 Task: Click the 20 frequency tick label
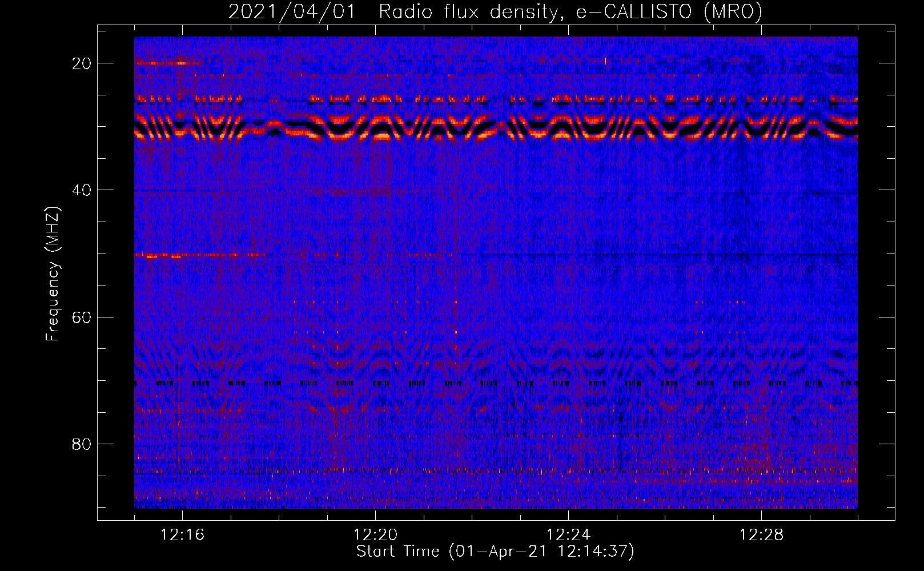[x=82, y=63]
